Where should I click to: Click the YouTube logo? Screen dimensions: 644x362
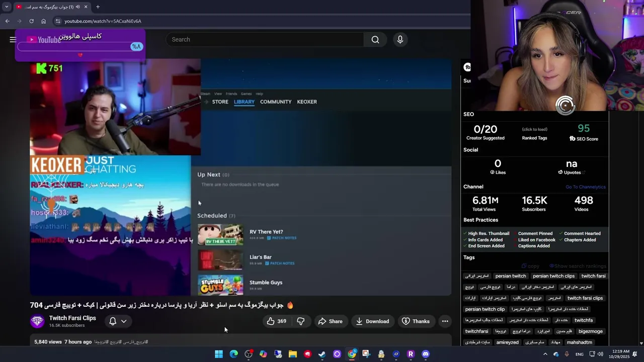coord(44,40)
